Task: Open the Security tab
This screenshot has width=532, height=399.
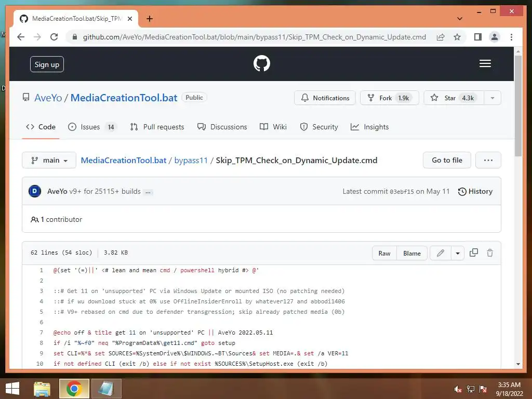Action: [319, 127]
